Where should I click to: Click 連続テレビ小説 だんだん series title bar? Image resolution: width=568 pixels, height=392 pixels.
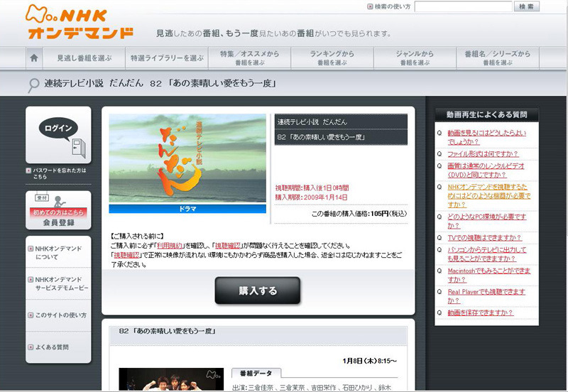pos(341,121)
